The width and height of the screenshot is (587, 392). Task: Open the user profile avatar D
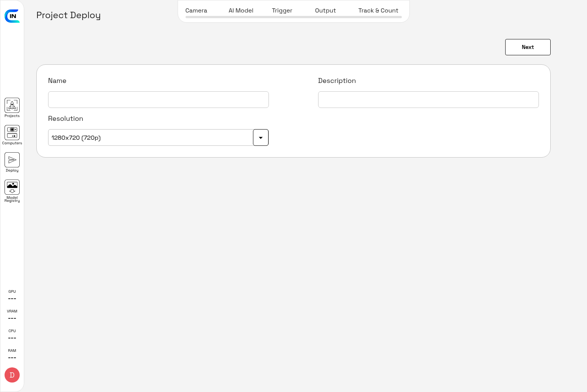(12, 375)
